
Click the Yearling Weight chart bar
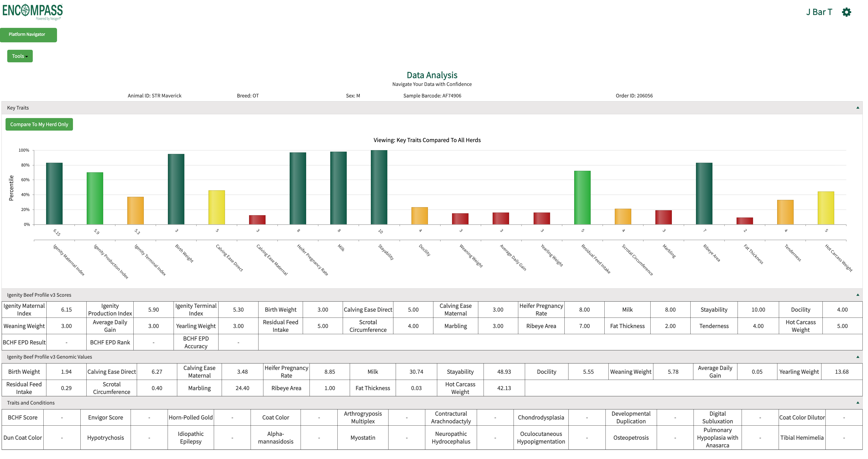542,219
